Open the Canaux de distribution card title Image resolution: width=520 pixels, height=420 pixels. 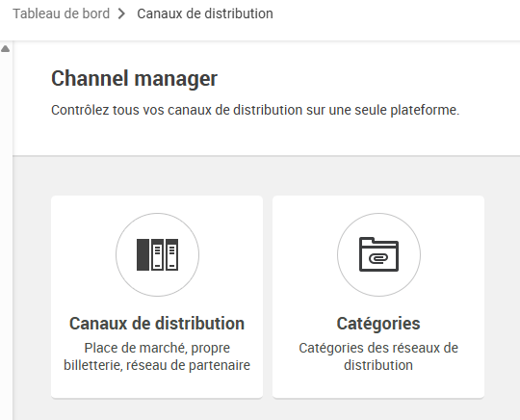point(157,324)
